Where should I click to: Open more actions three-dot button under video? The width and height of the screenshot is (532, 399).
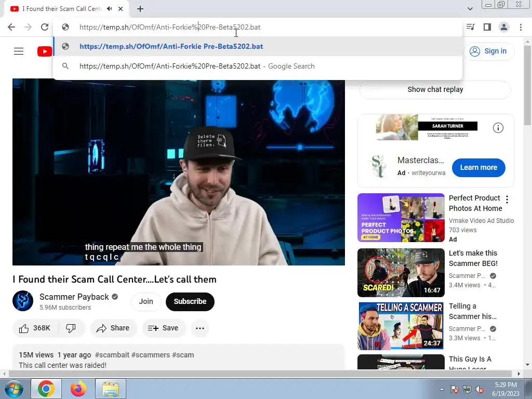tap(200, 328)
